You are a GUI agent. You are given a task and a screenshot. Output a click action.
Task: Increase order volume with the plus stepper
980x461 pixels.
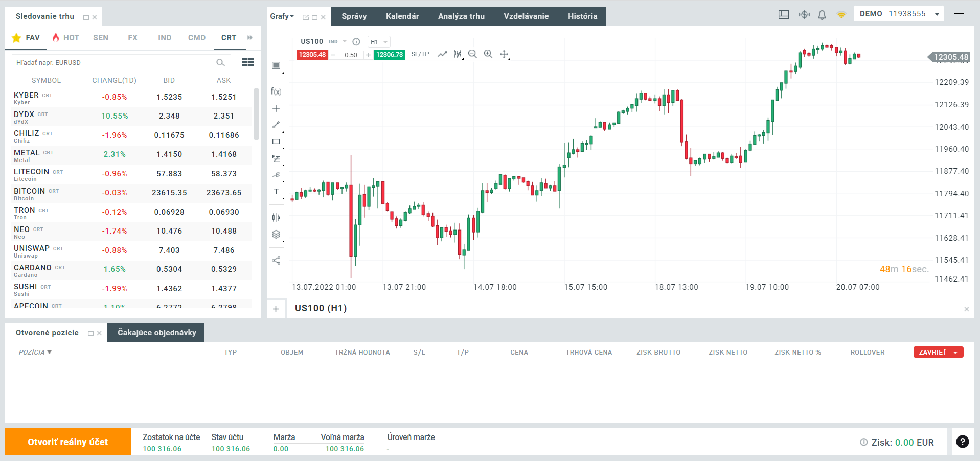click(368, 55)
